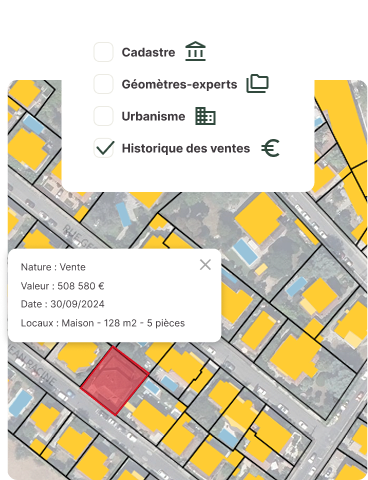Click the euro icon for sales history
Image resolution: width=368 pixels, height=480 pixels.
[270, 148]
